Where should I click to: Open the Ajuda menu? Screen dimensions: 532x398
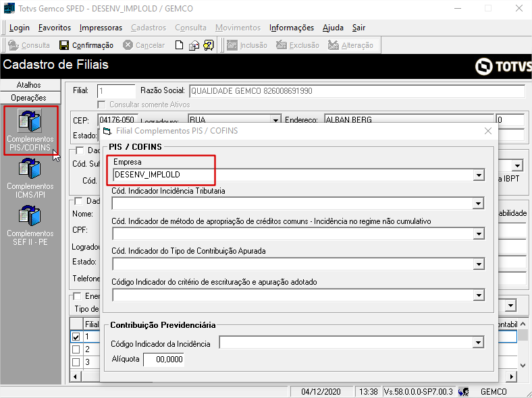pyautogui.click(x=333, y=28)
